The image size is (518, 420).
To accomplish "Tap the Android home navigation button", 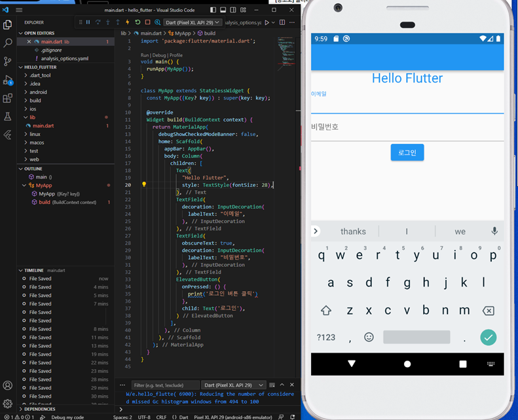I will point(407,364).
